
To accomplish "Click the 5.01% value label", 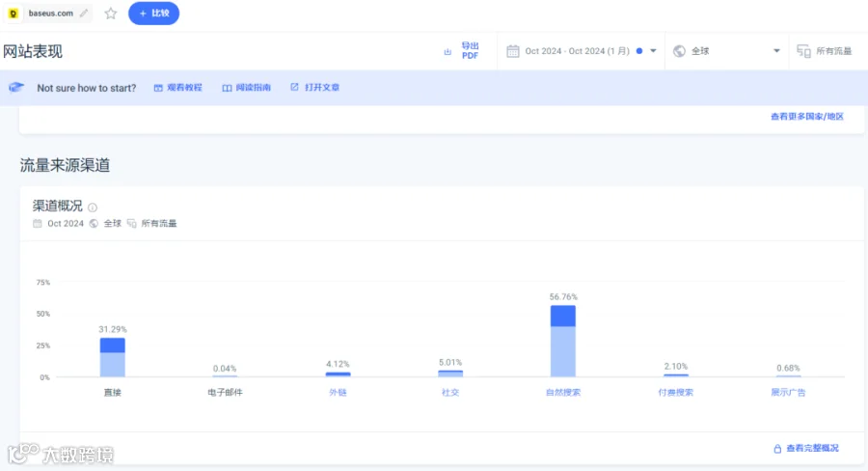I will point(450,362).
